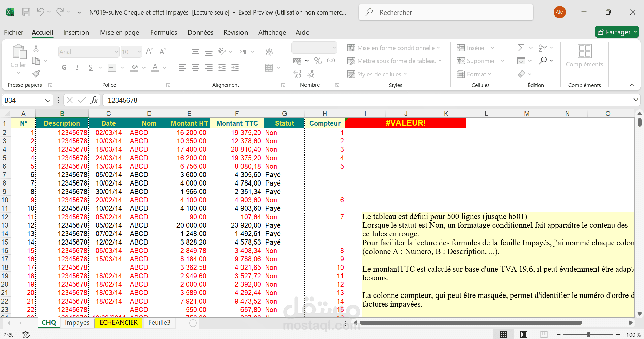Decrease font size with smaller A icon
This screenshot has width=644, height=339.
(x=163, y=52)
